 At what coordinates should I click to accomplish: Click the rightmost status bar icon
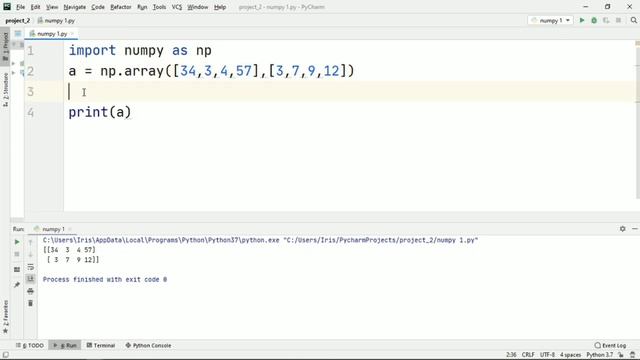tap(632, 355)
